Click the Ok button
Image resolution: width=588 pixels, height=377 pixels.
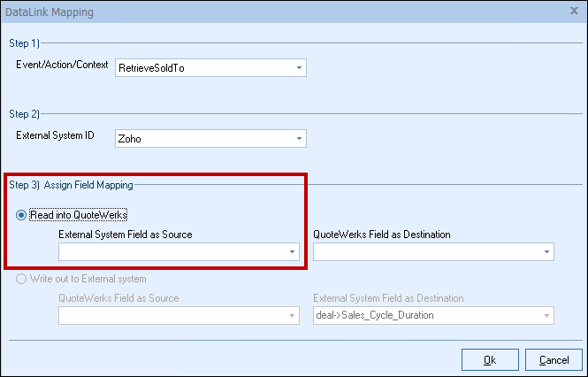coord(489,359)
